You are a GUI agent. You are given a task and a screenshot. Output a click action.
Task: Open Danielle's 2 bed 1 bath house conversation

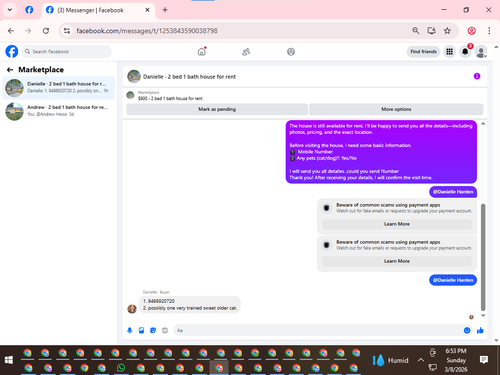59,88
